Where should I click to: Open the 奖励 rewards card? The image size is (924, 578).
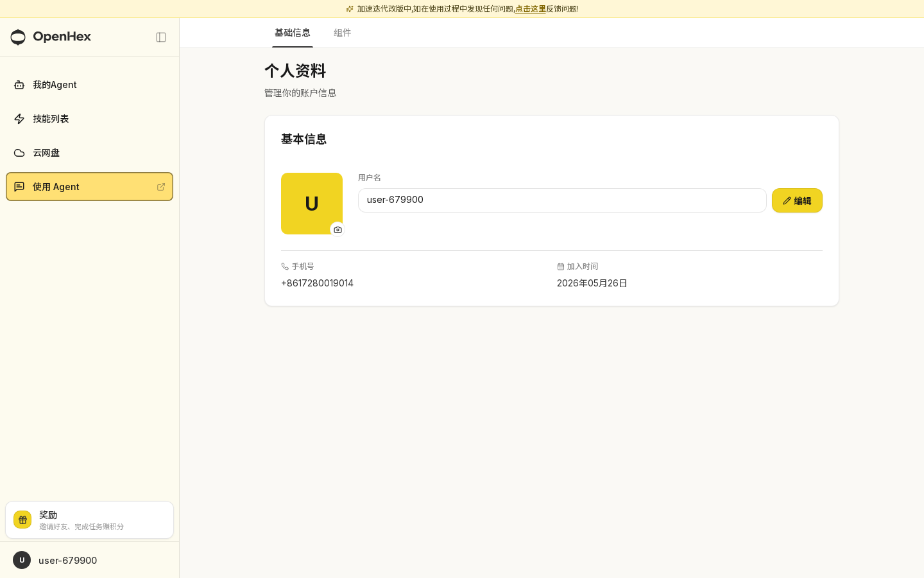coord(89,520)
